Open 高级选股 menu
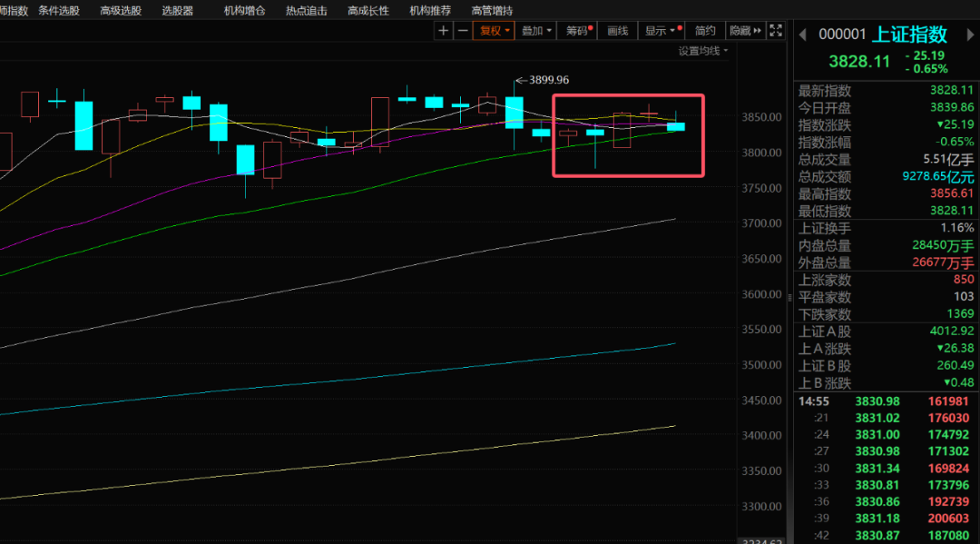 click(x=121, y=11)
